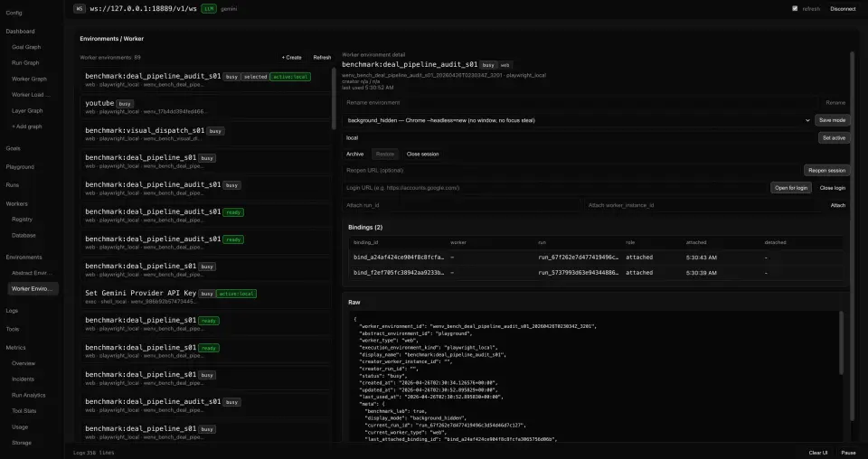This screenshot has height=459, width=868.
Task: Click the Clear UI button
Action: 817,453
